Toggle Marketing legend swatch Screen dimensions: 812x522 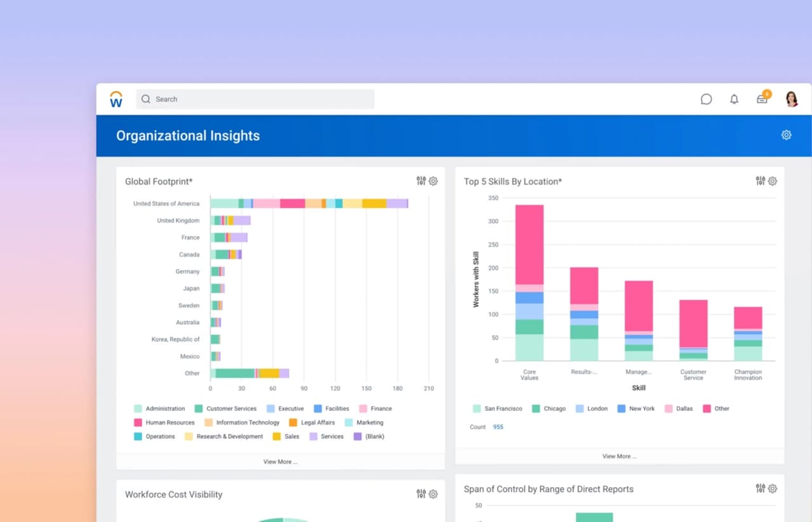[349, 422]
